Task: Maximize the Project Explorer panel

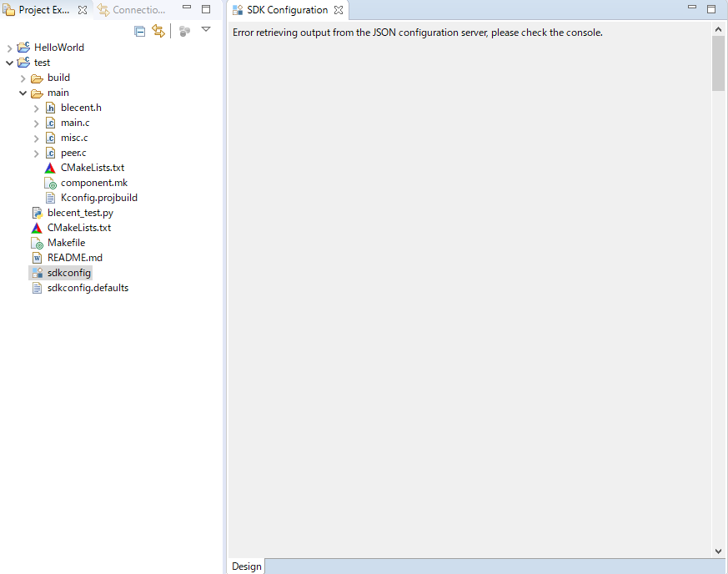Action: [206, 9]
